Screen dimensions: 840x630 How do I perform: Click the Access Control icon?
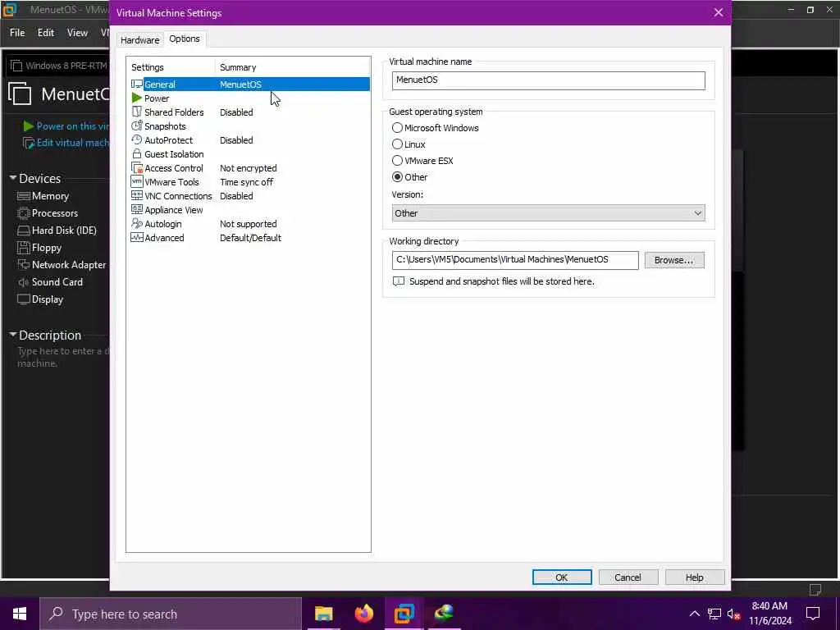coord(137,167)
